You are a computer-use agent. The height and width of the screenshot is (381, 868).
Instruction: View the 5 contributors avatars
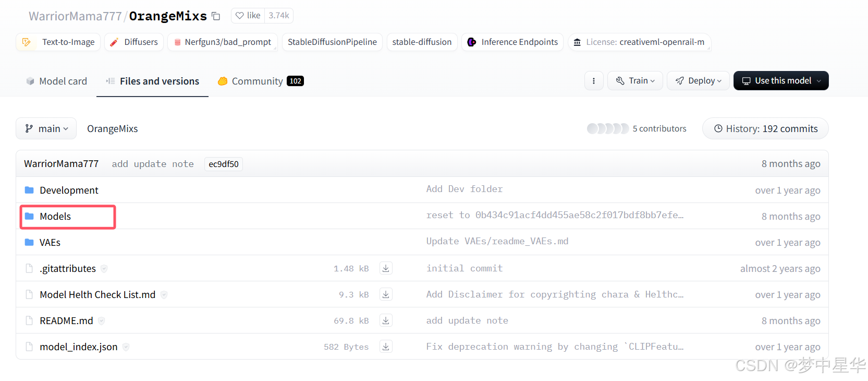coord(608,128)
